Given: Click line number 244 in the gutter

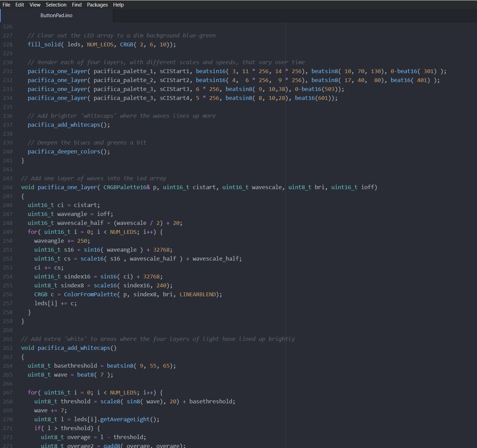Looking at the screenshot, I should 7,187.
